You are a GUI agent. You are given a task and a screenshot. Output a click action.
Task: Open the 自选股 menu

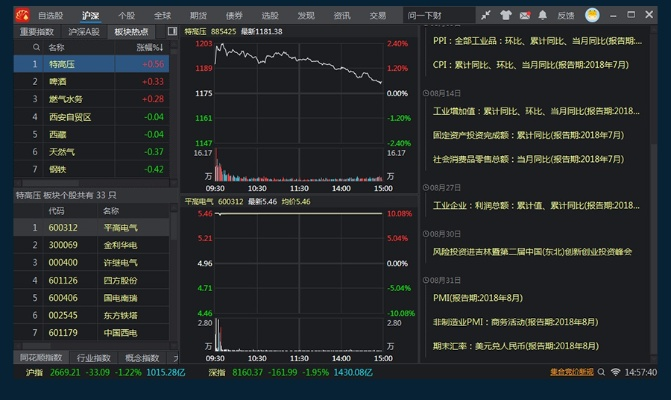pyautogui.click(x=50, y=16)
